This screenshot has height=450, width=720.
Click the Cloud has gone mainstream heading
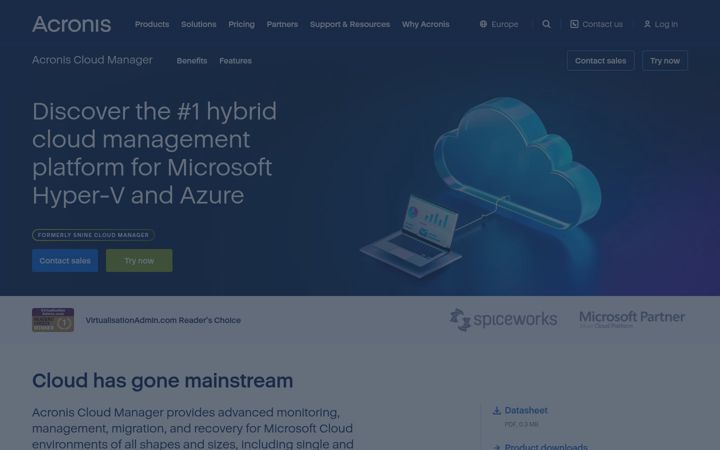pos(163,381)
